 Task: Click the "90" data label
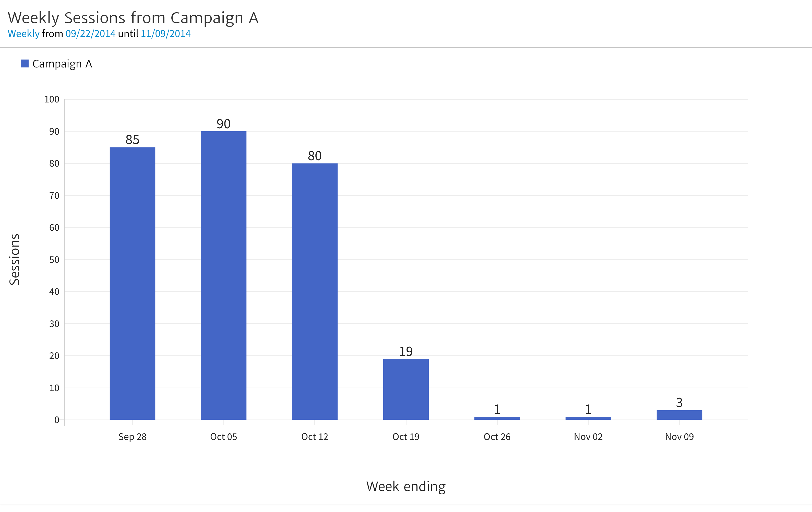[x=224, y=124]
